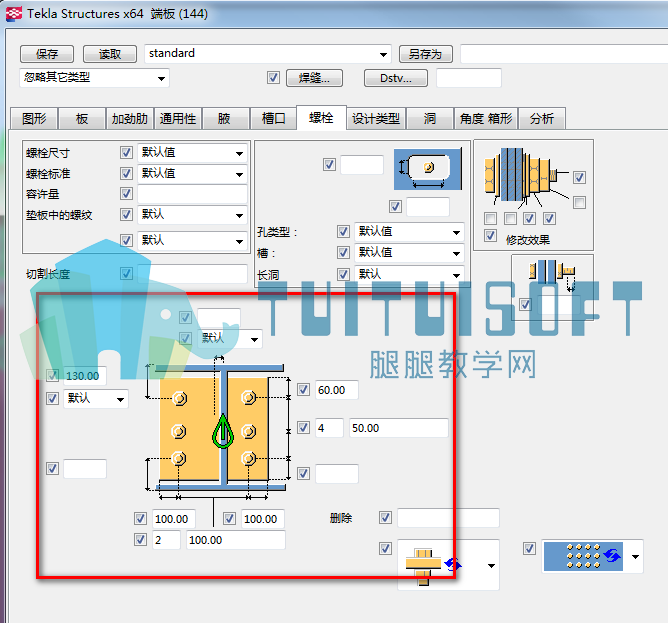Open the bolt pattern array icon dropdown
Image resolution: width=668 pixels, height=623 pixels.
point(635,557)
